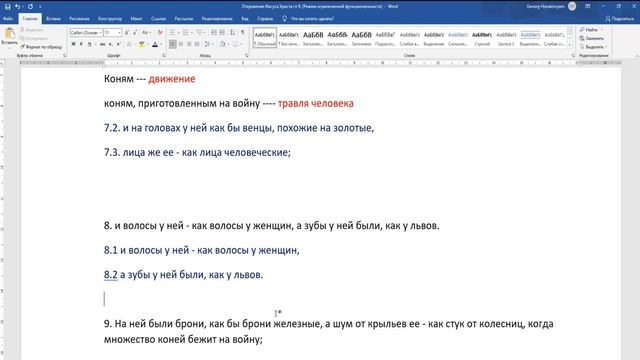Click the red word 'движение'

coord(172,79)
